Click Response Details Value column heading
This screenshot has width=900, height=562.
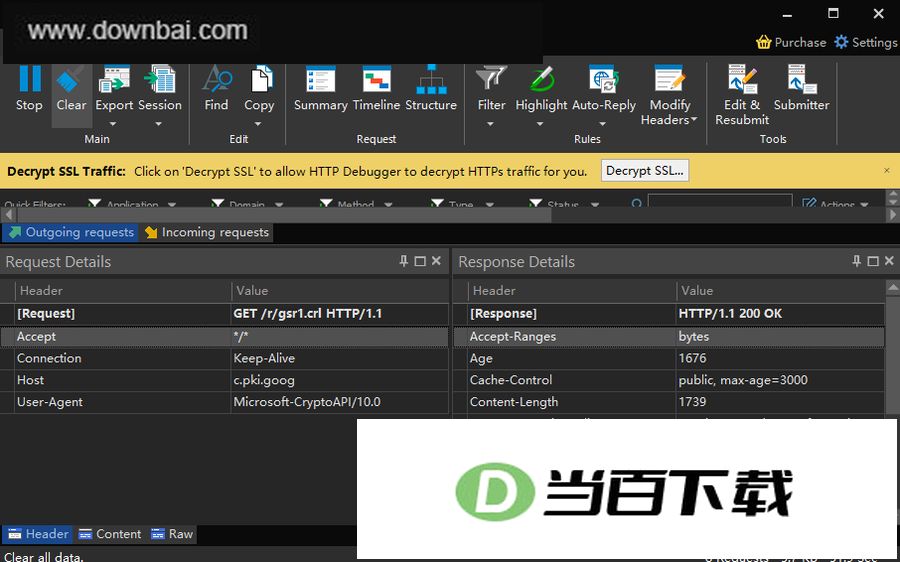(x=781, y=291)
